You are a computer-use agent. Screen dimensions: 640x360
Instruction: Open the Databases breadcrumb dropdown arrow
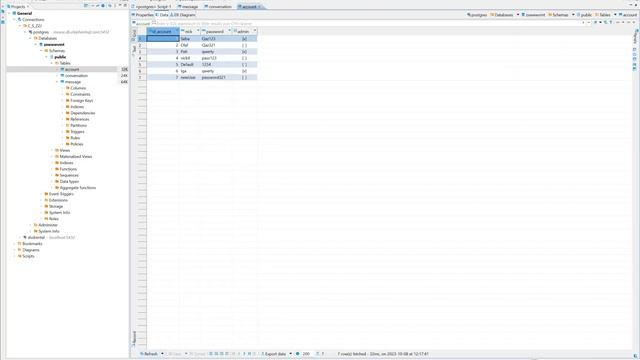[x=518, y=15]
